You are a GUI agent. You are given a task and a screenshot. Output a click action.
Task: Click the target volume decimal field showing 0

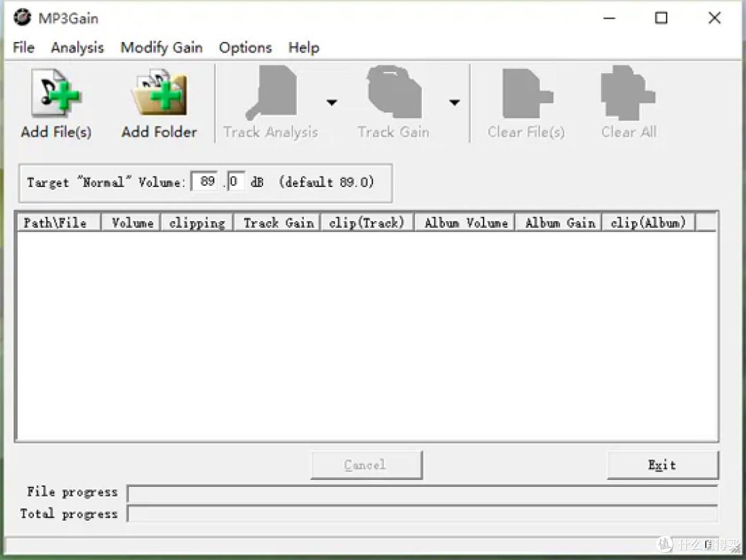point(236,182)
